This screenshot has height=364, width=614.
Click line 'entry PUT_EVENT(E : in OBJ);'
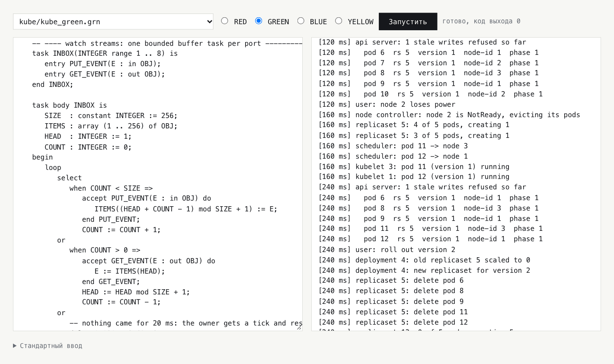point(102,64)
